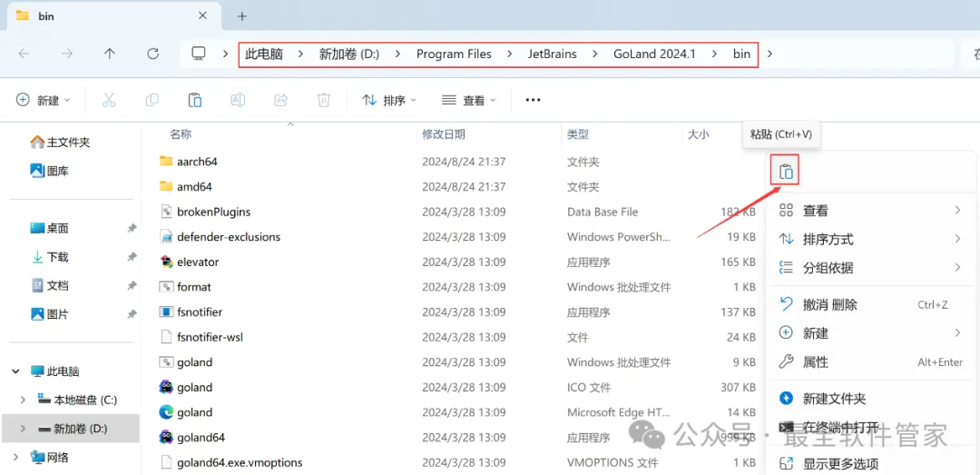This screenshot has height=475, width=980.
Task: Open 查看 submenu in context menu
Action: [870, 211]
